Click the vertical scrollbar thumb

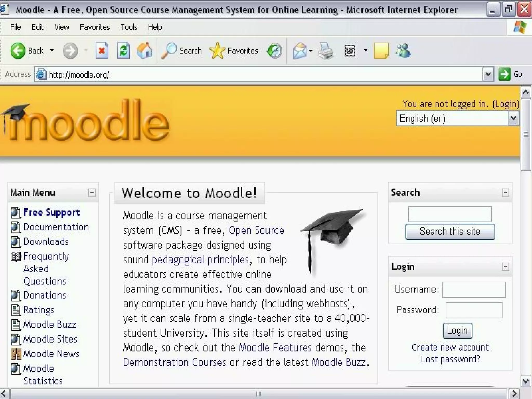click(x=526, y=134)
